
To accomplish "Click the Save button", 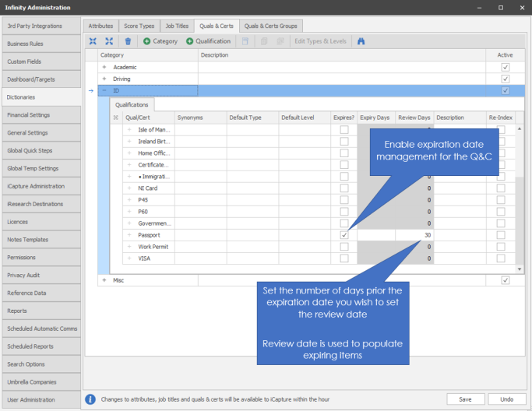I will point(465,399).
